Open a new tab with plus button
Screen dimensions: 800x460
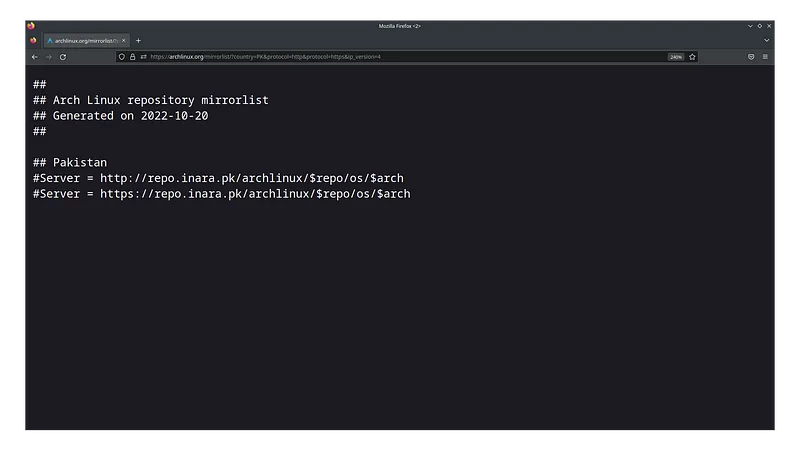click(x=138, y=40)
